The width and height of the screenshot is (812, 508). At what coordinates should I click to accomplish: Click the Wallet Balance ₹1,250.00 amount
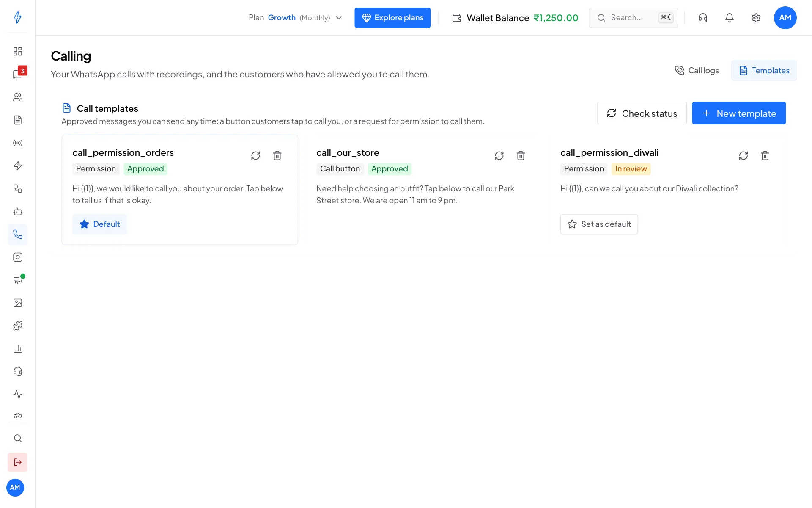(x=556, y=18)
